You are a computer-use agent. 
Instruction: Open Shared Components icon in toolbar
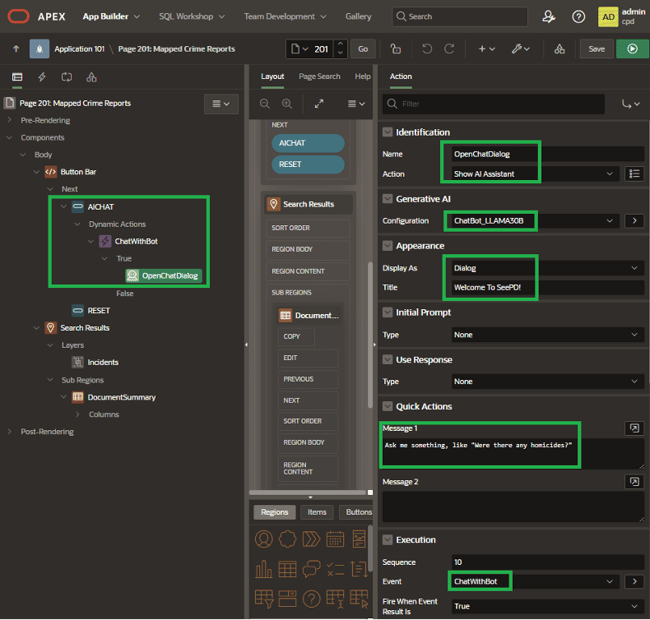point(559,48)
